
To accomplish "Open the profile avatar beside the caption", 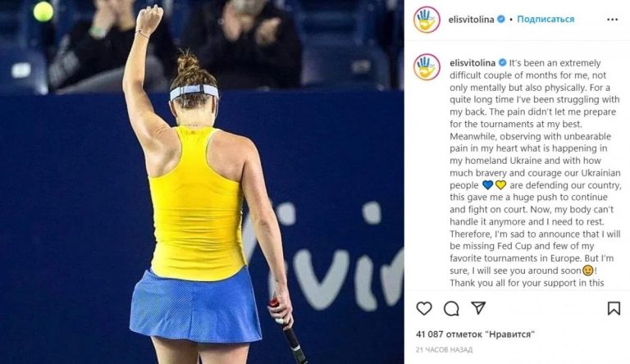I will click(x=427, y=66).
